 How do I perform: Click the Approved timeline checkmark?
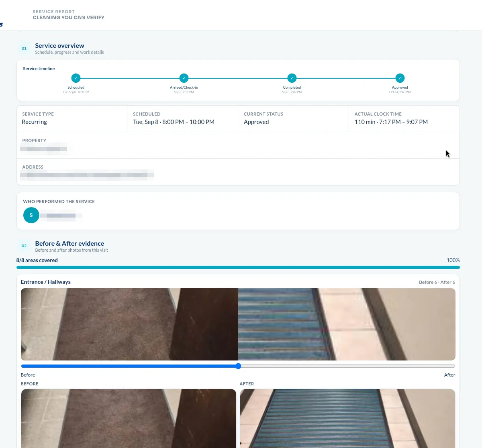(x=400, y=78)
